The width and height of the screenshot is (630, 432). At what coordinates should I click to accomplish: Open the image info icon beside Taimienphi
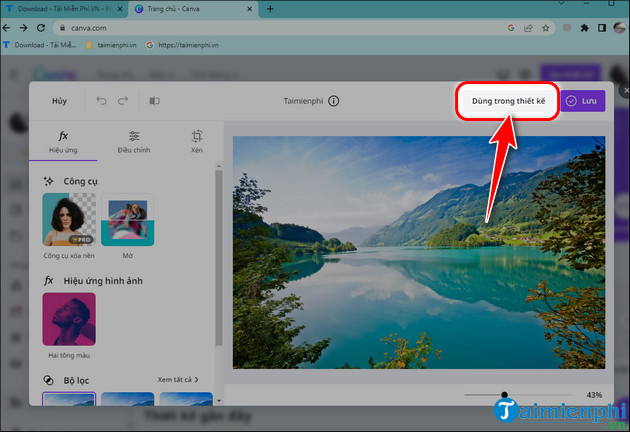tap(333, 101)
